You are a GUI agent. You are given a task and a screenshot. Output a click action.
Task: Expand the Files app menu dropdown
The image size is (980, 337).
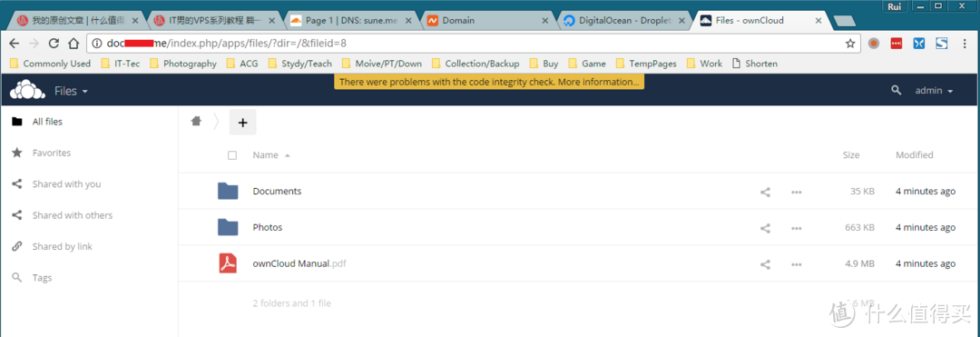click(x=71, y=91)
